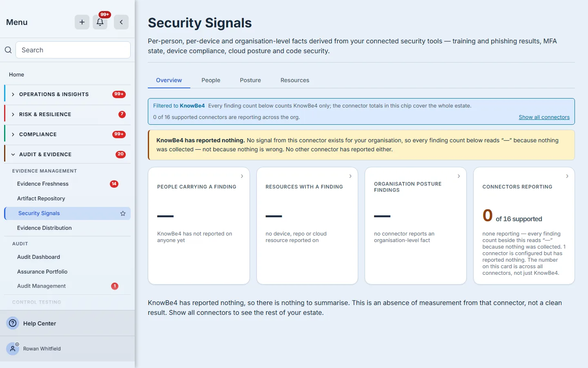Click the search magnifier icon

8,50
